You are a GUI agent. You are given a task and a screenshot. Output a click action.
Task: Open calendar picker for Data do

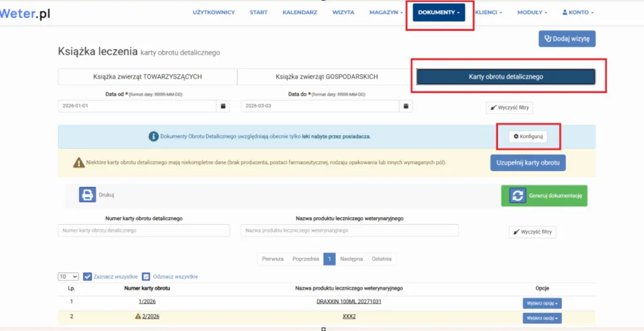click(x=406, y=106)
